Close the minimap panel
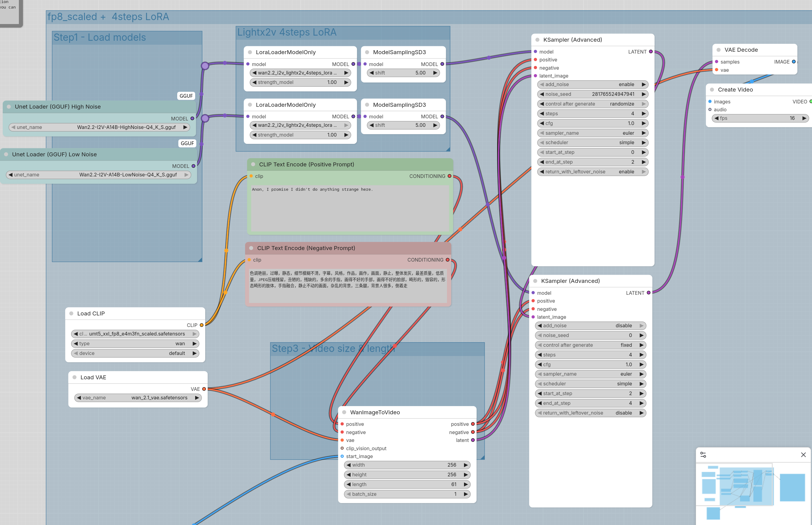Viewport: 812px width, 525px height. (x=803, y=455)
